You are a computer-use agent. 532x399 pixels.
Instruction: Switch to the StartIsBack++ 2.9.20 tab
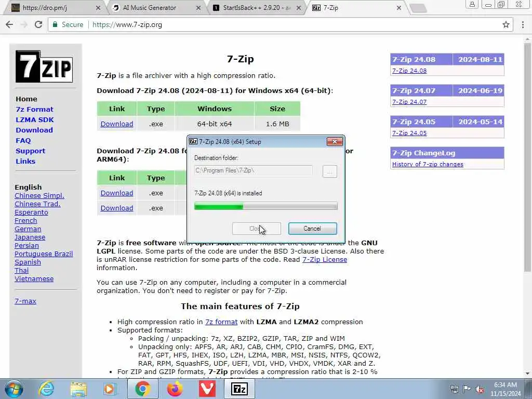pos(257,7)
